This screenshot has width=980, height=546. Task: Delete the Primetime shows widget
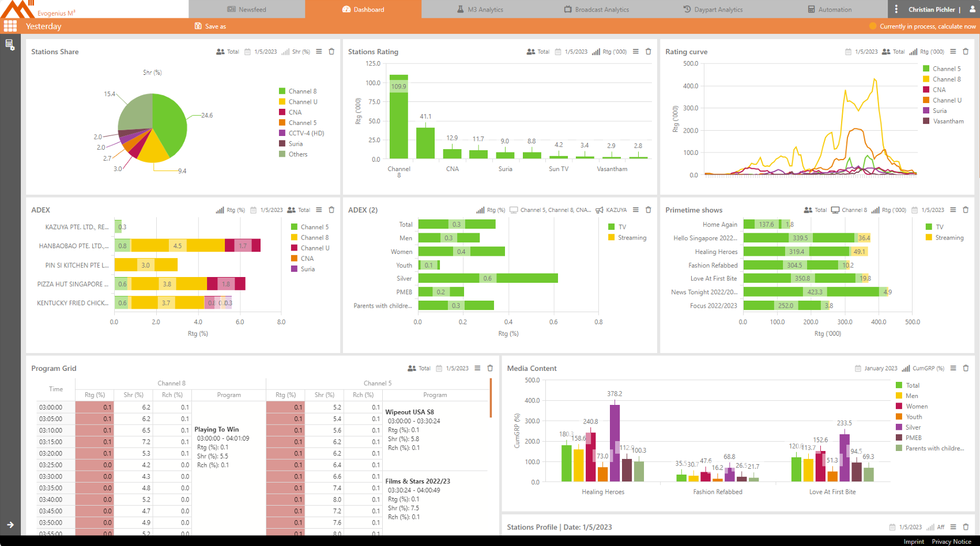coord(966,210)
